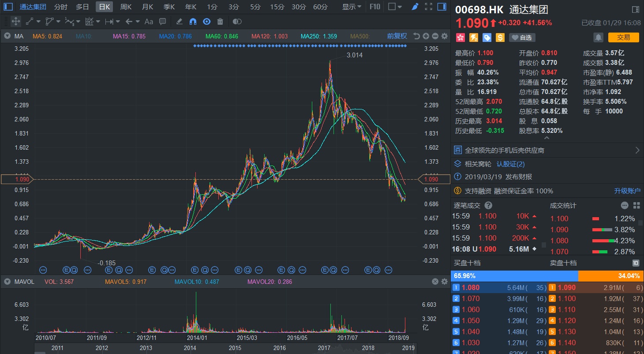Switch to 周K weekly chart tab

click(126, 7)
